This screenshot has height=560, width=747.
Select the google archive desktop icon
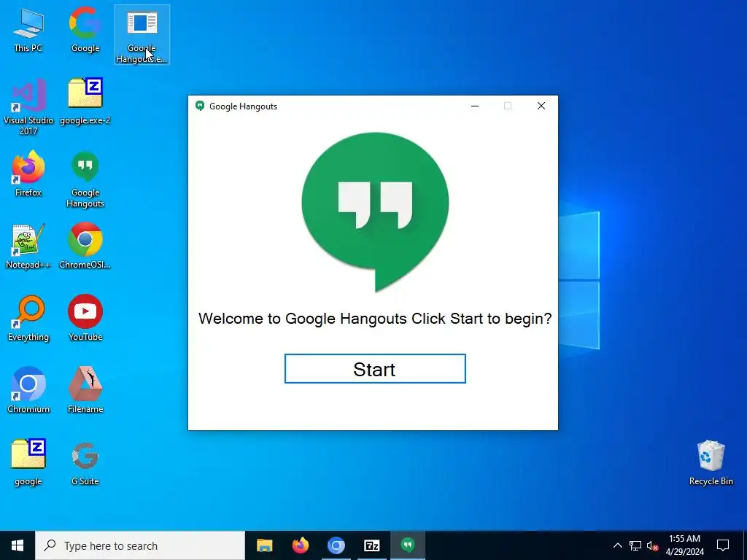click(x=28, y=462)
